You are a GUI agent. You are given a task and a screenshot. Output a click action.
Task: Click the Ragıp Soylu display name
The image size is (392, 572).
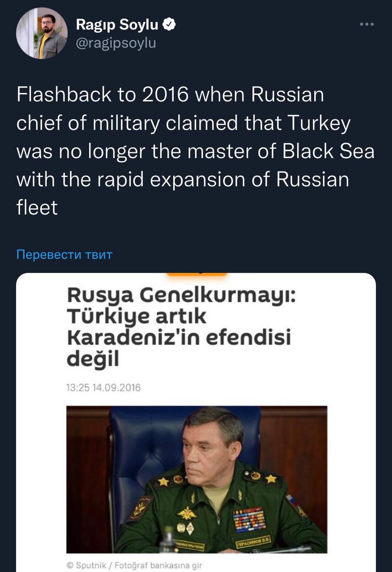click(x=117, y=25)
